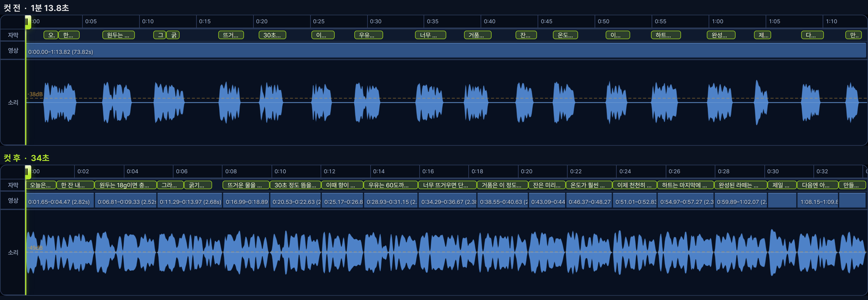This screenshot has width=868, height=300.
Task: Select the '뜨거운 물을 ...' subtitle
Action: coord(246,185)
